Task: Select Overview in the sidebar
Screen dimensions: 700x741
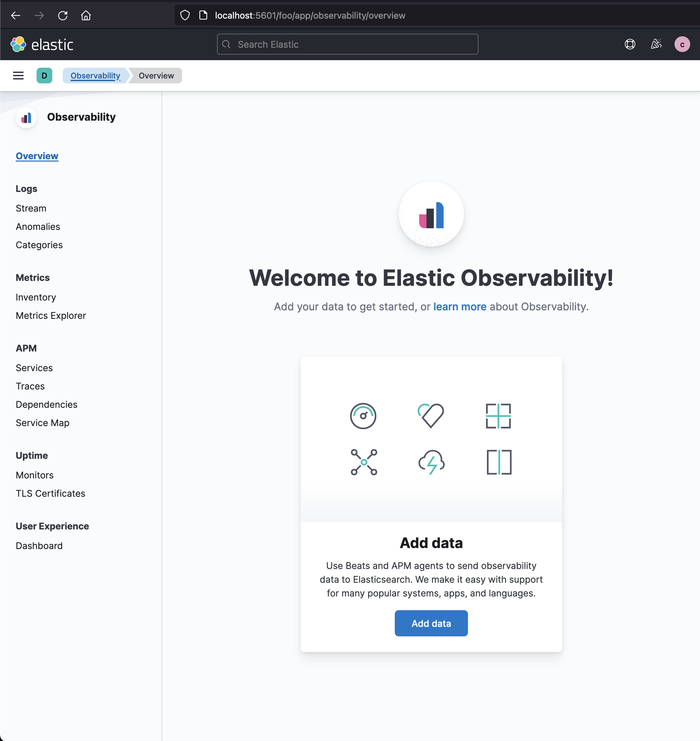Action: tap(37, 156)
